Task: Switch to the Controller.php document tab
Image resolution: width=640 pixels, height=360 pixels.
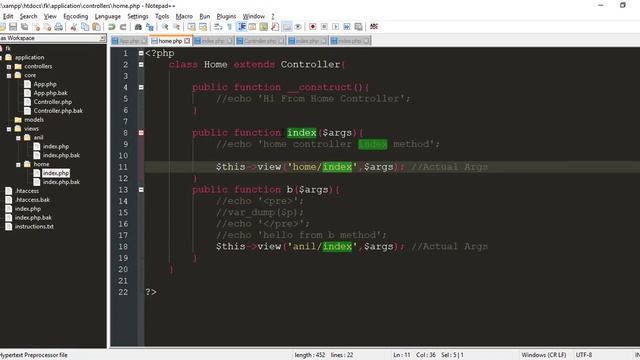Action: click(x=260, y=41)
